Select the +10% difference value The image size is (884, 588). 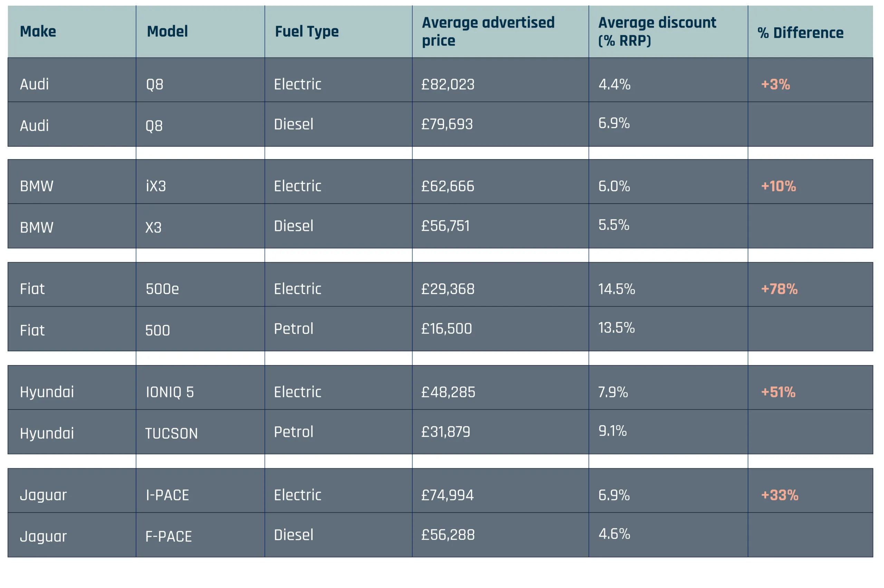click(x=778, y=186)
